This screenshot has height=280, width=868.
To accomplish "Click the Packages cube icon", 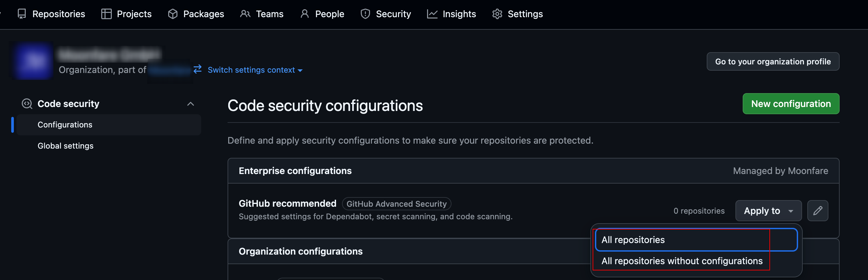I will click(x=172, y=14).
